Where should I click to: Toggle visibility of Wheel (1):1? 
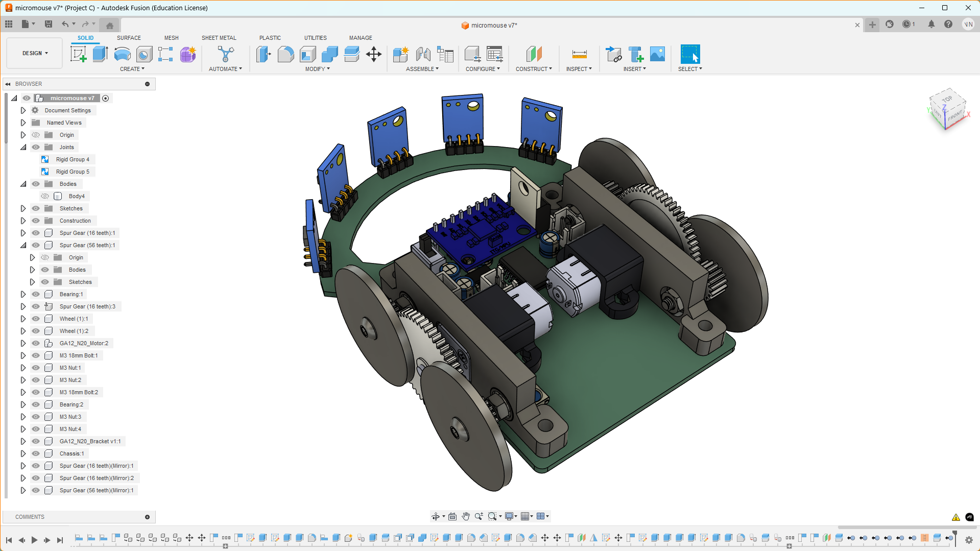point(36,319)
